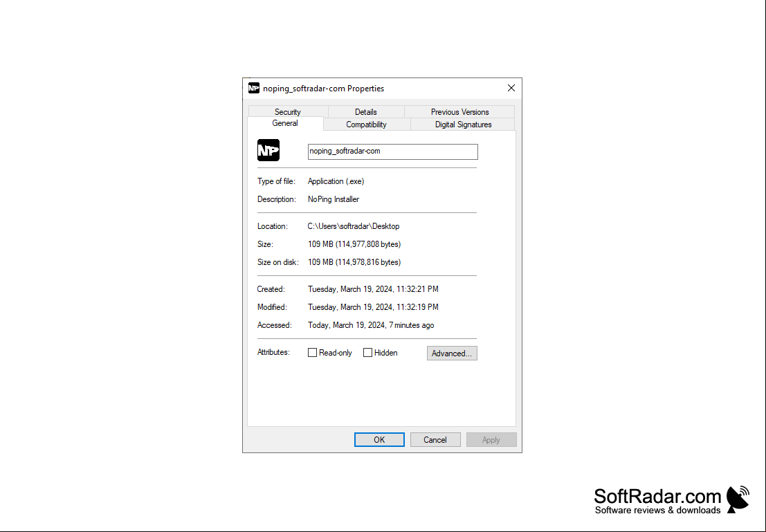The height and width of the screenshot is (532, 766).
Task: Close the Properties dialog with the X button
Action: point(511,88)
